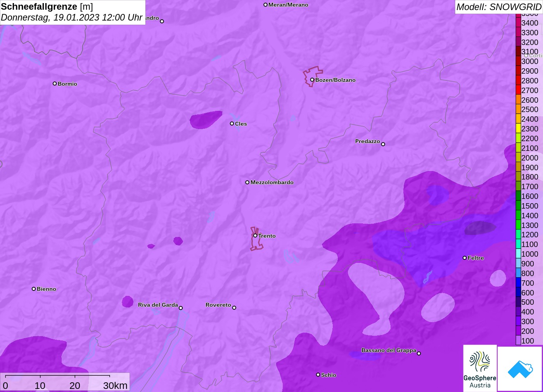Click the 2600 legend value label
This screenshot has height=392, width=543.
pos(530,100)
